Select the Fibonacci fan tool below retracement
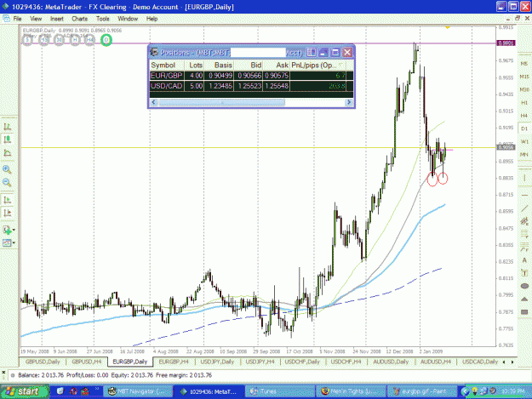Screen dimensions: 532x399 click(x=524, y=247)
